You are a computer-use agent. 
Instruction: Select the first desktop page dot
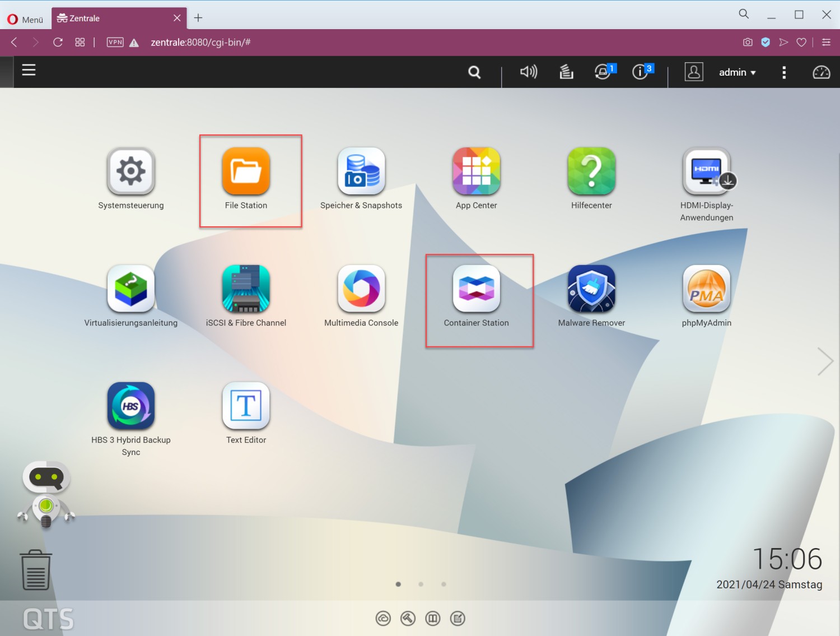coord(398,584)
